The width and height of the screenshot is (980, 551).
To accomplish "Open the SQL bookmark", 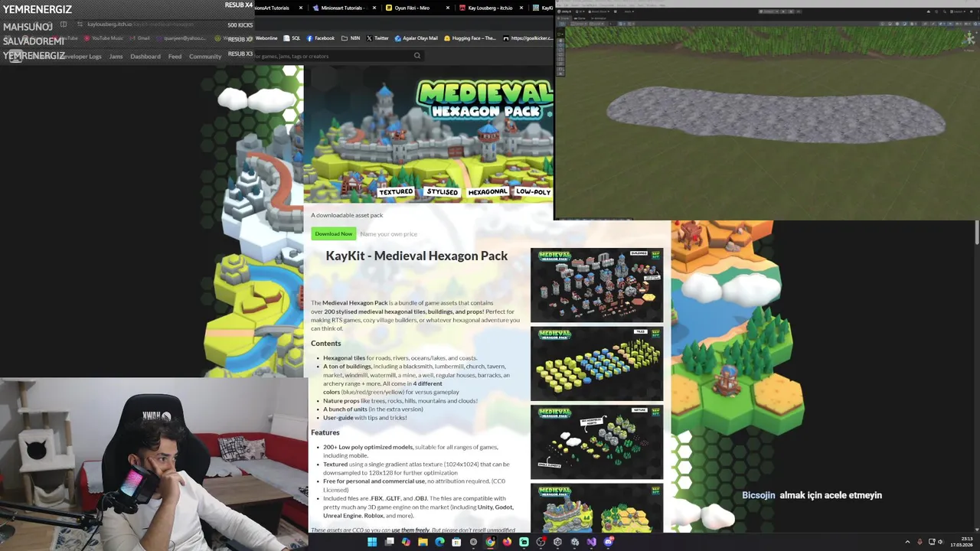I will (x=292, y=38).
